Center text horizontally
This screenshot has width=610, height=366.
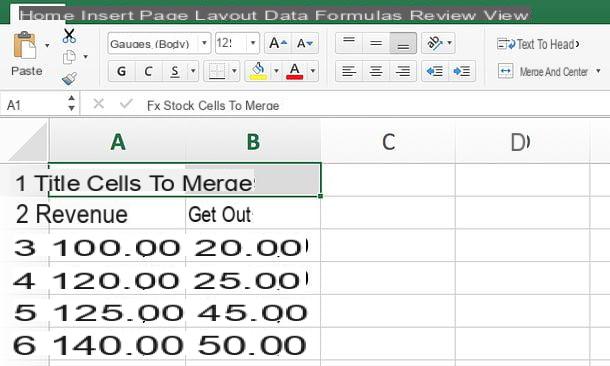pyautogui.click(x=376, y=71)
